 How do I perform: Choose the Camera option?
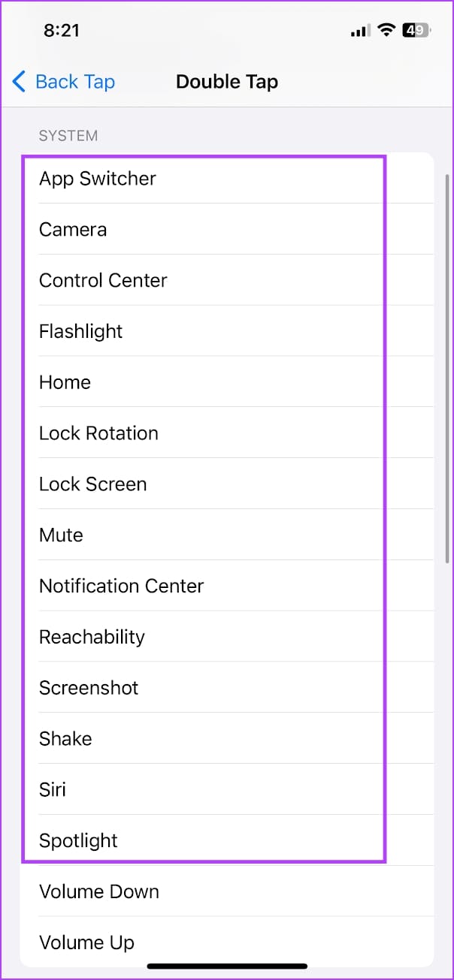(x=73, y=230)
